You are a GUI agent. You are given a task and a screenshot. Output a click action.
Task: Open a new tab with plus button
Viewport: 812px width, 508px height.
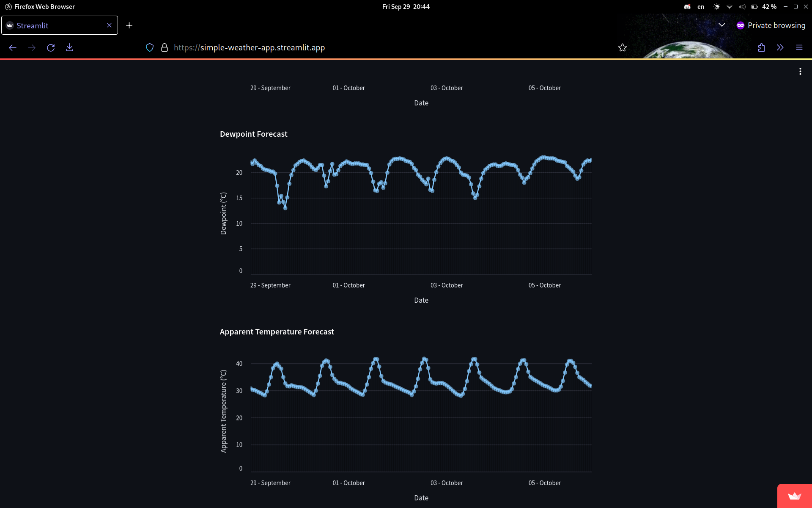[x=129, y=25]
